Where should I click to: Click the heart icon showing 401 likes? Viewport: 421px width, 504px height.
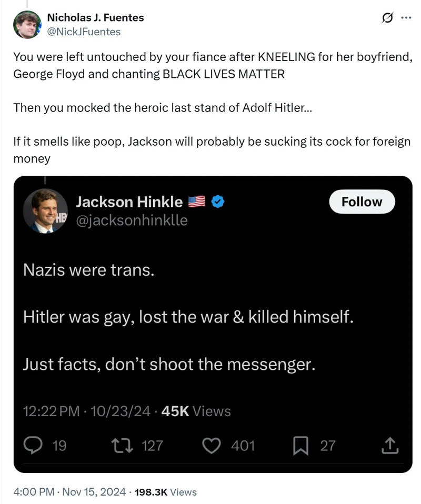(x=212, y=446)
